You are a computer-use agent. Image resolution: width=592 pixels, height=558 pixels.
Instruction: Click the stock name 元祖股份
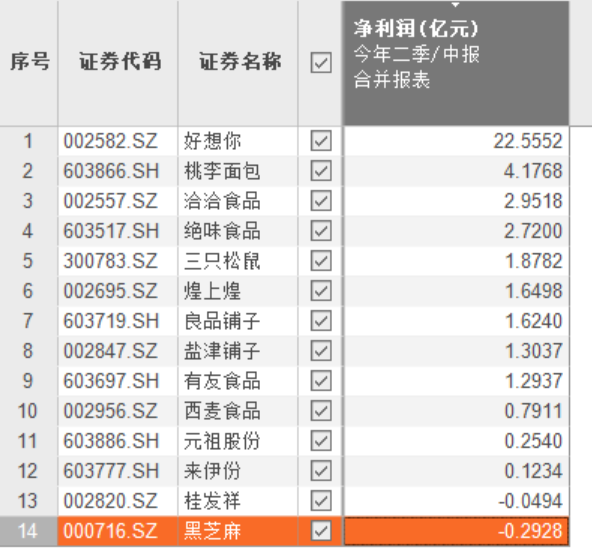(222, 441)
